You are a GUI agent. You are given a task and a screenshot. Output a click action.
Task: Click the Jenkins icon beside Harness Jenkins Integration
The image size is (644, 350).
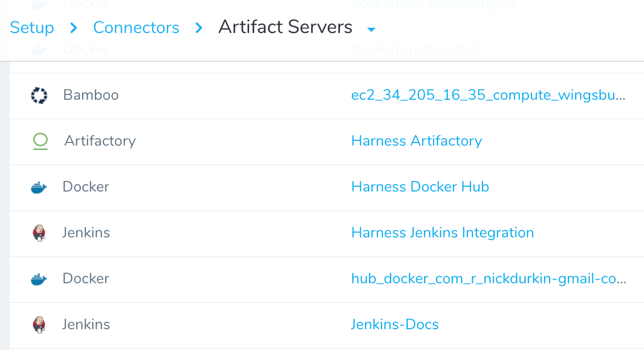click(x=39, y=233)
